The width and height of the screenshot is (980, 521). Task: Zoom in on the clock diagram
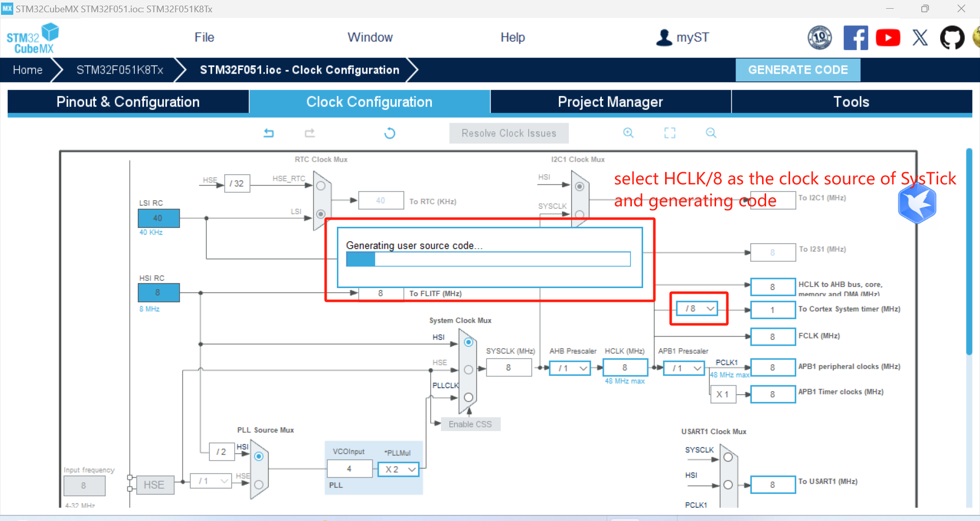628,133
